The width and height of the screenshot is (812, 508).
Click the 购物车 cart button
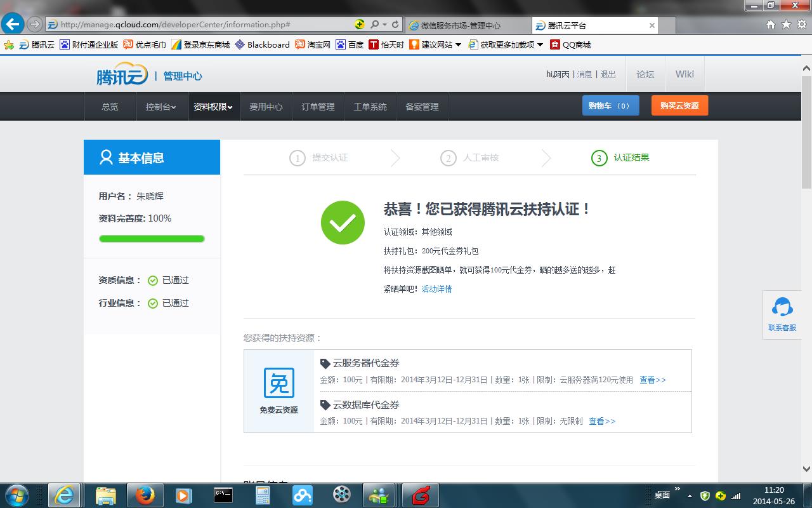(x=610, y=105)
